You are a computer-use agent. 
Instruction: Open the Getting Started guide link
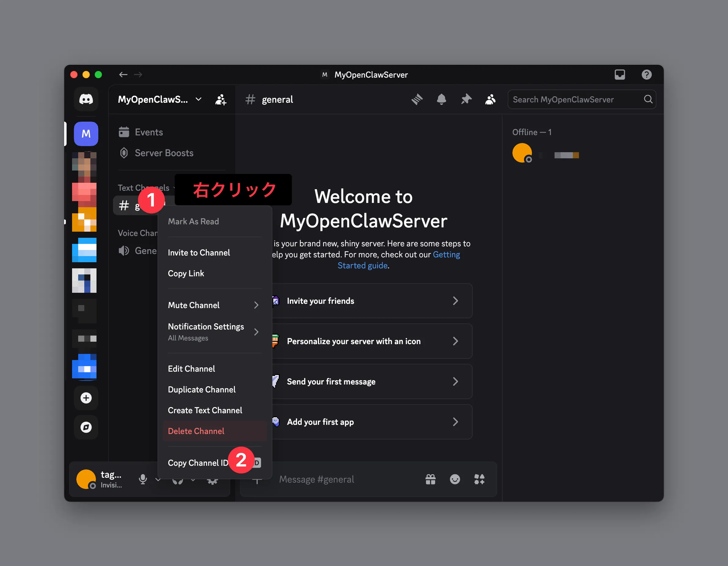(x=362, y=266)
